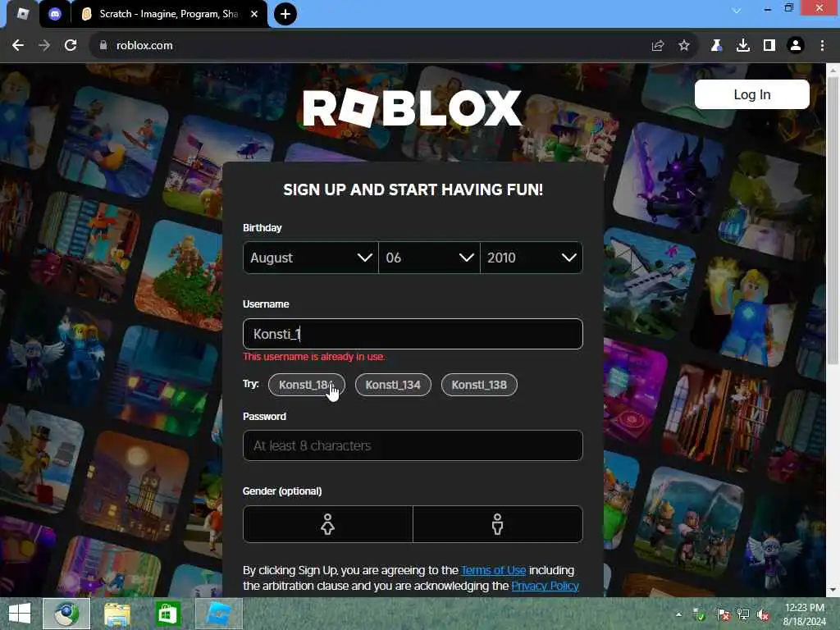Image resolution: width=840 pixels, height=630 pixels.
Task: Open the birthday year dropdown 2010
Action: 532,258
